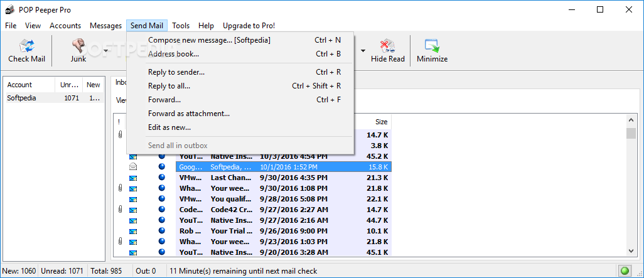Click paperclip icon on 9/30/2016 1:08 PM row
Viewport: 644px width, 278px height.
pos(120,188)
